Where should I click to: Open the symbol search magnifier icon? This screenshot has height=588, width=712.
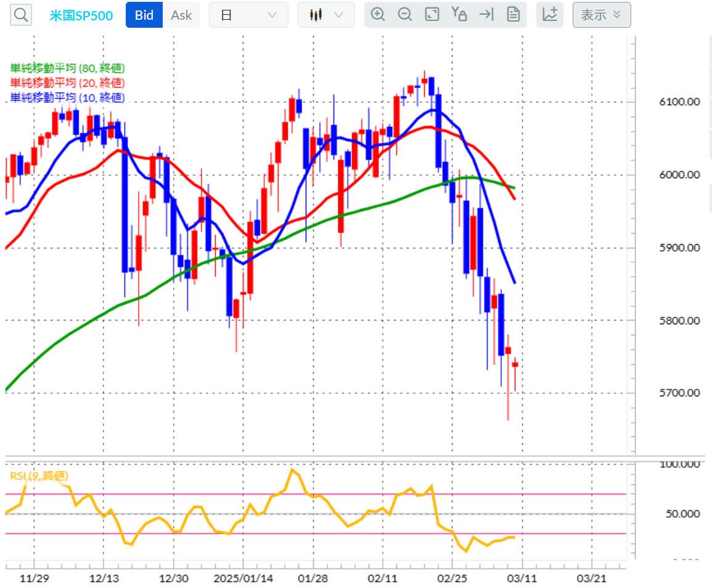point(21,15)
